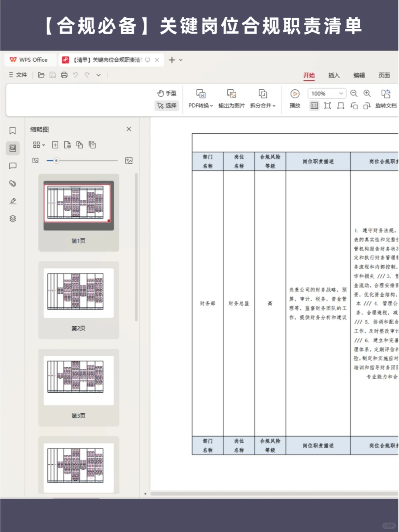Click the 财务总监 cell in the table
Screen dimensions: 399x532
pyautogui.click(x=239, y=303)
